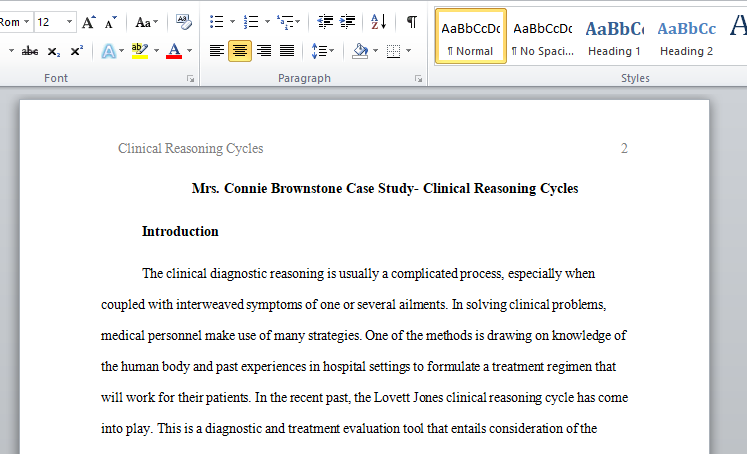Click the Shrink Font icon

[111, 22]
